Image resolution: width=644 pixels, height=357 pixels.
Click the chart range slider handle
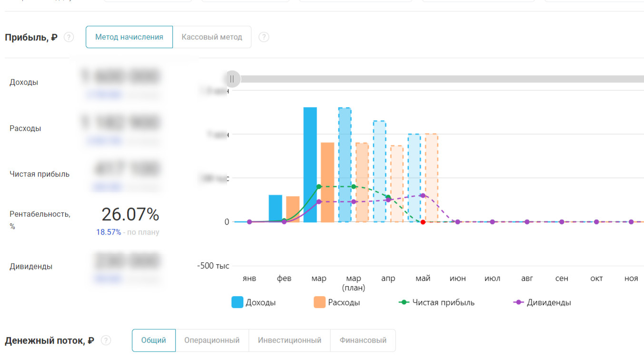point(232,79)
